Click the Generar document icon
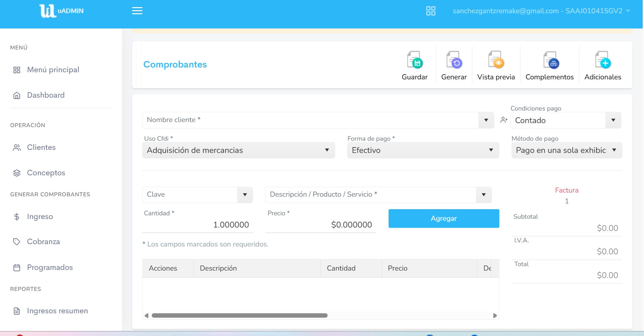The height and width of the screenshot is (336, 644). click(454, 60)
